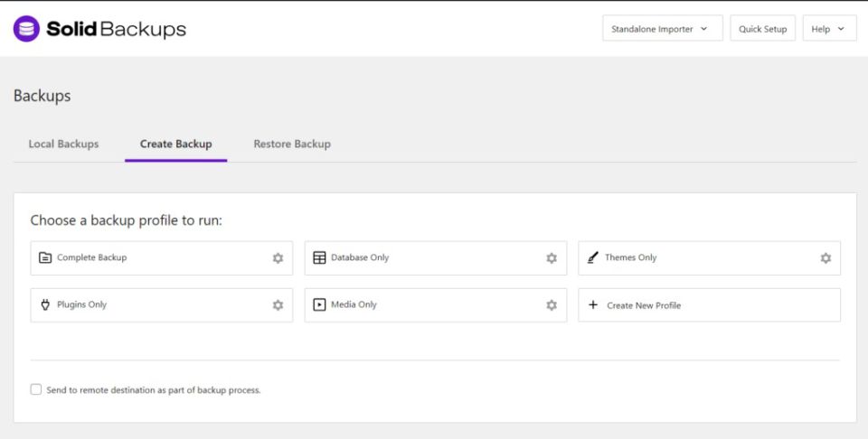Open settings gear for Complete Backup profile
This screenshot has width=868, height=439.
click(x=278, y=258)
